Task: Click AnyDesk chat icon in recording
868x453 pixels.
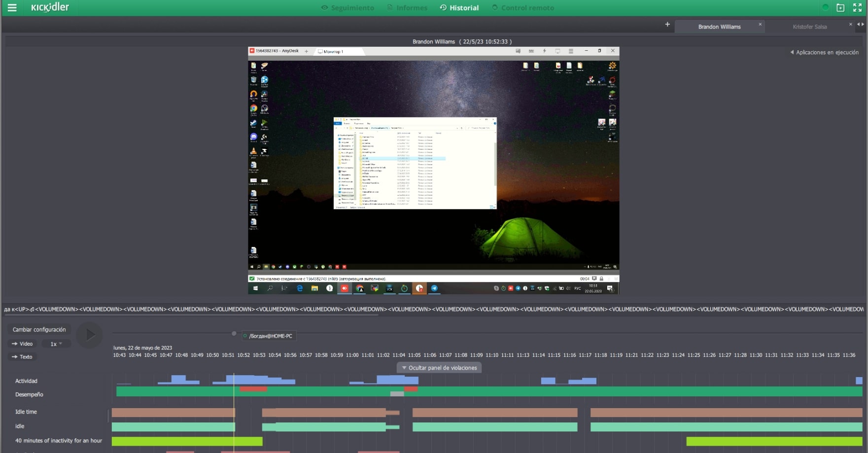Action: point(518,51)
